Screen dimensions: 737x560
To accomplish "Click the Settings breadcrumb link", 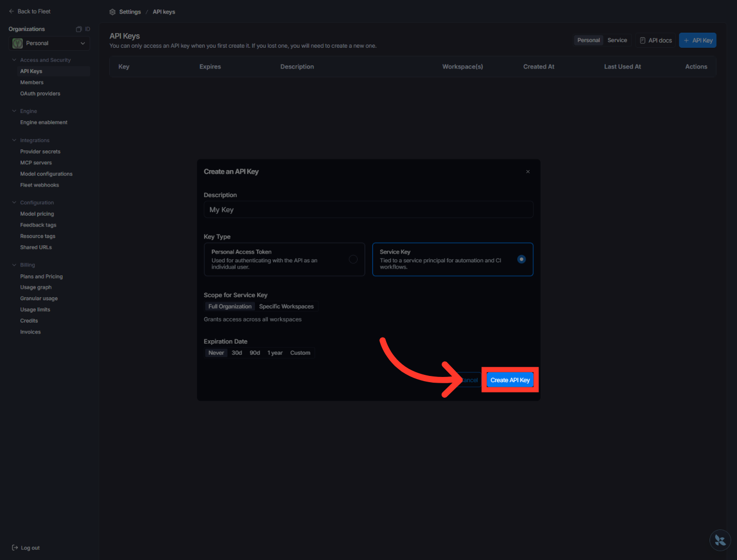I will pyautogui.click(x=130, y=12).
